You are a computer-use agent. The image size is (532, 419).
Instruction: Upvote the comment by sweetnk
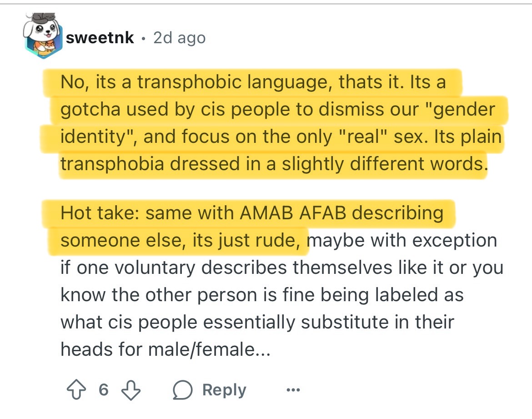click(x=76, y=389)
